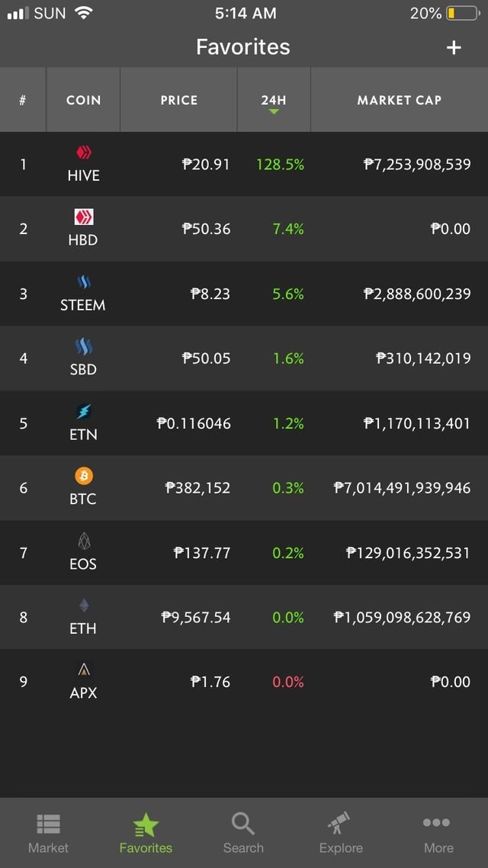Screen dimensions: 488x868
Task: Sort list by PRICE column
Action: tap(178, 100)
